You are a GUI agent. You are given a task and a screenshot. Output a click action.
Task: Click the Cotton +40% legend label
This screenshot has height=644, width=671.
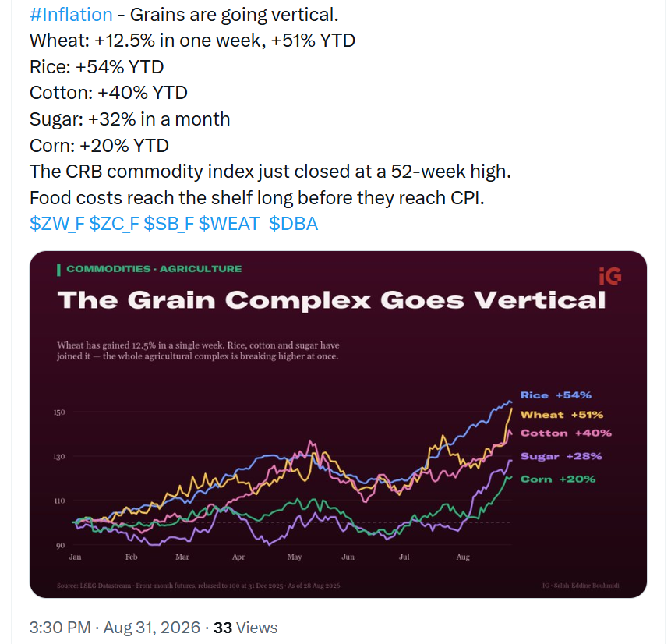(x=566, y=433)
